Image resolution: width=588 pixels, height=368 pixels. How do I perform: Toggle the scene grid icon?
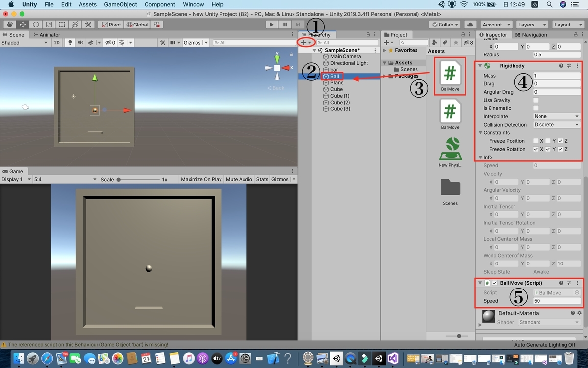[123, 43]
